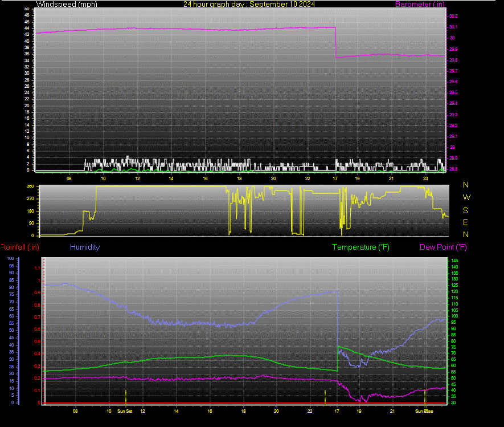Select the red Rainfall (in) legend label
The height and width of the screenshot is (427, 504).
pyautogui.click(x=20, y=247)
